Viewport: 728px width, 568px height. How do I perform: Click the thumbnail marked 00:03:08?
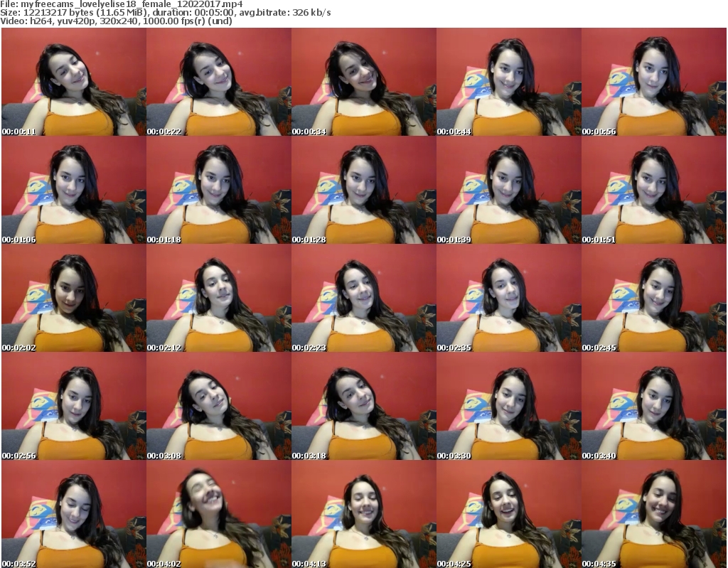coord(219,406)
